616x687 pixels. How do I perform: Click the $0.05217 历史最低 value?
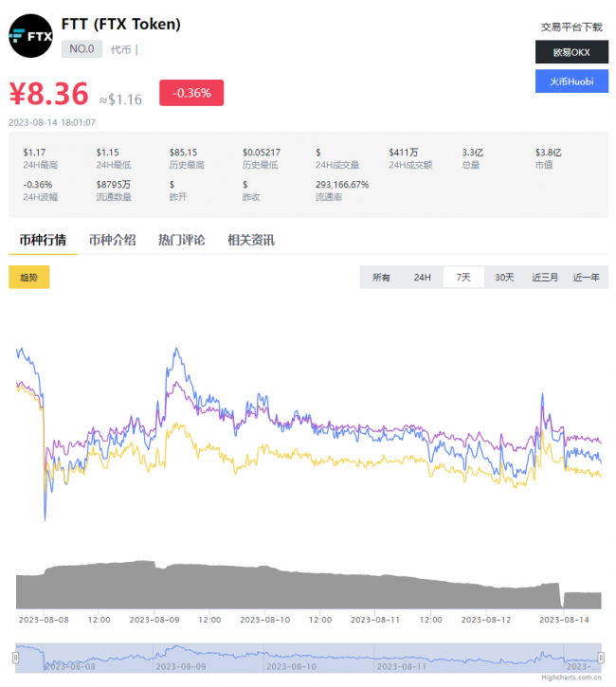pyautogui.click(x=262, y=153)
